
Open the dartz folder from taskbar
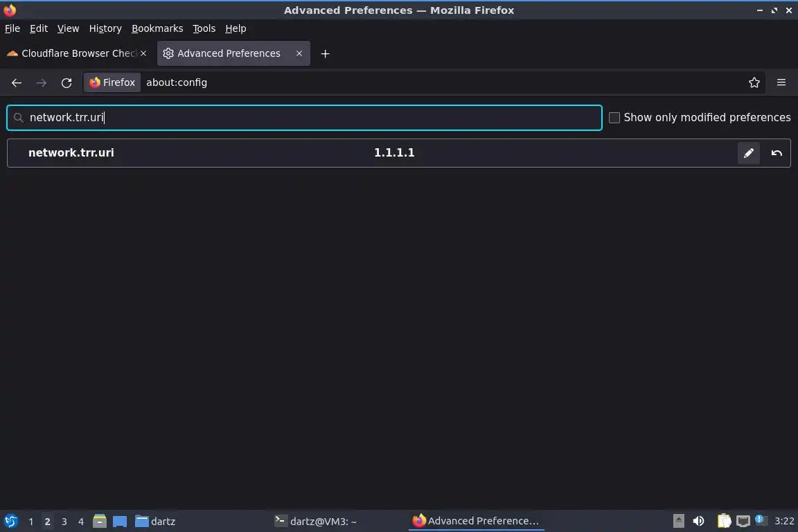tap(155, 522)
